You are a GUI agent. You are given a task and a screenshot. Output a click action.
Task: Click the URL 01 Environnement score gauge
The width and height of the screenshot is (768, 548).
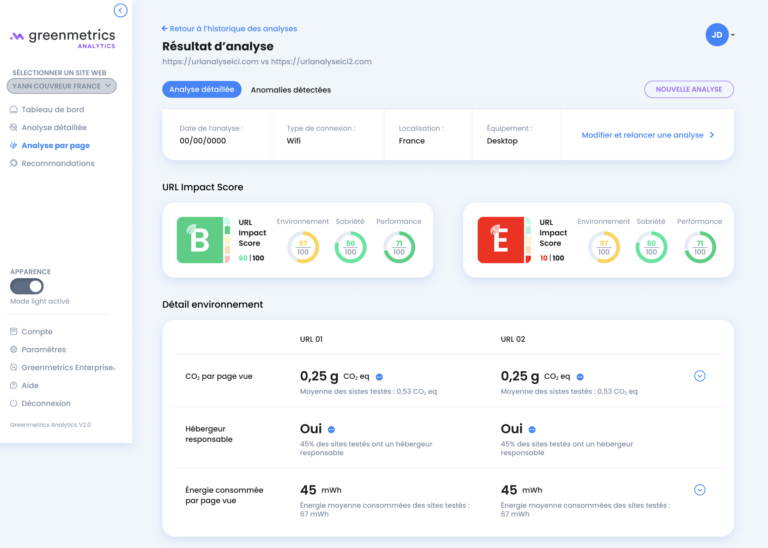pos(303,247)
